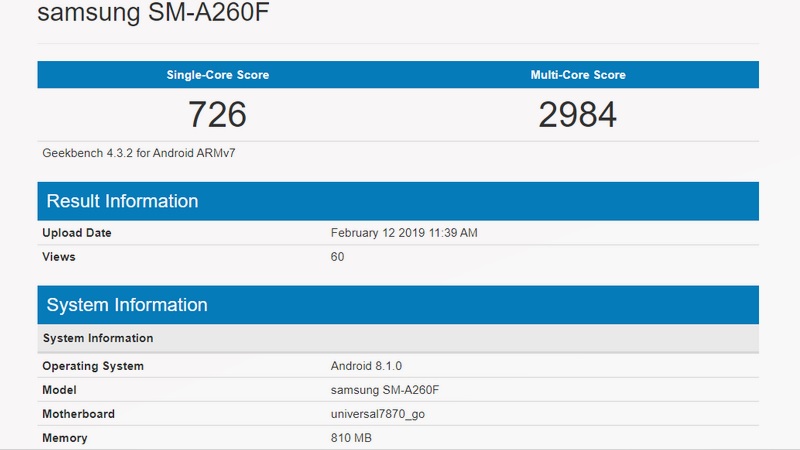Select the Operating System label

[x=93, y=366]
